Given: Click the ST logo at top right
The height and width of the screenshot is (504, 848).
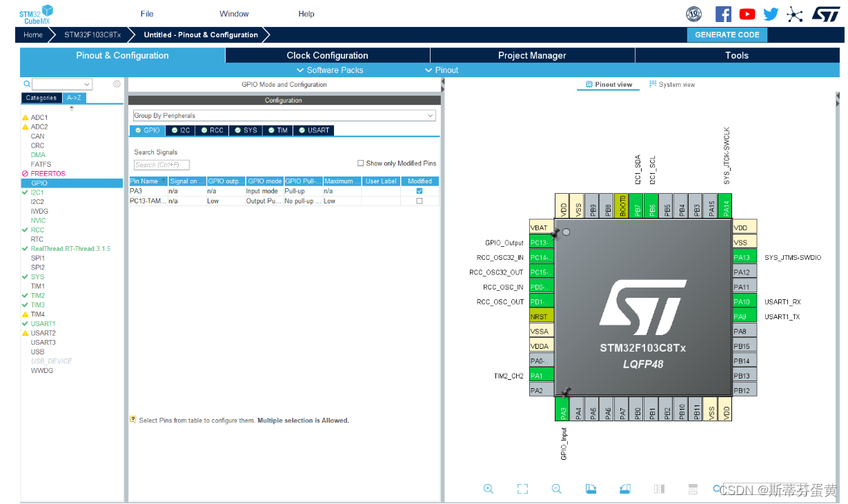Looking at the screenshot, I should [825, 14].
